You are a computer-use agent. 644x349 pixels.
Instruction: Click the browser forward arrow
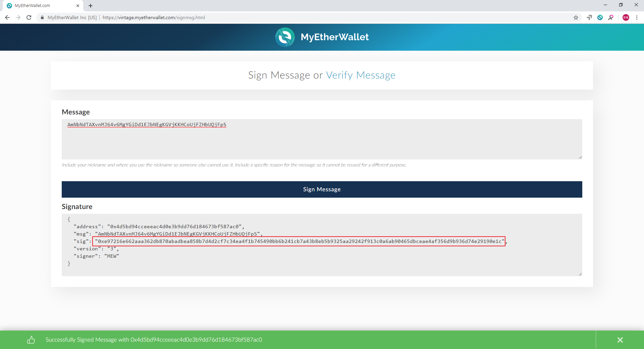(x=18, y=17)
